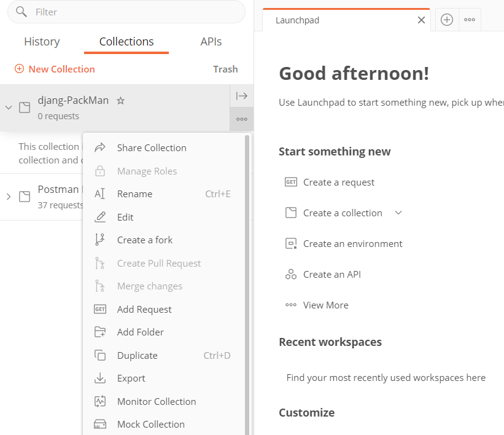Open tab options three-dots menu
This screenshot has height=435, width=504.
[470, 20]
